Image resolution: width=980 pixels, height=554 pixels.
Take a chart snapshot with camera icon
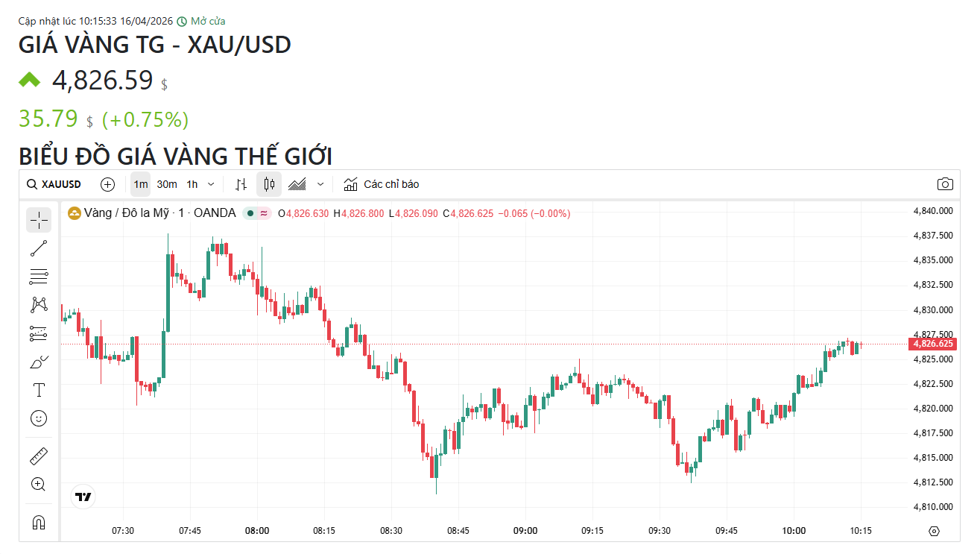945,184
